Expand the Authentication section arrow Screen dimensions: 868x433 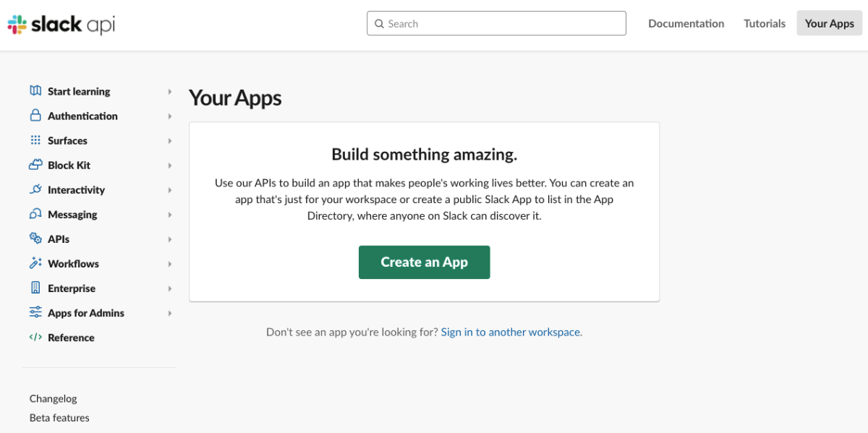(170, 116)
